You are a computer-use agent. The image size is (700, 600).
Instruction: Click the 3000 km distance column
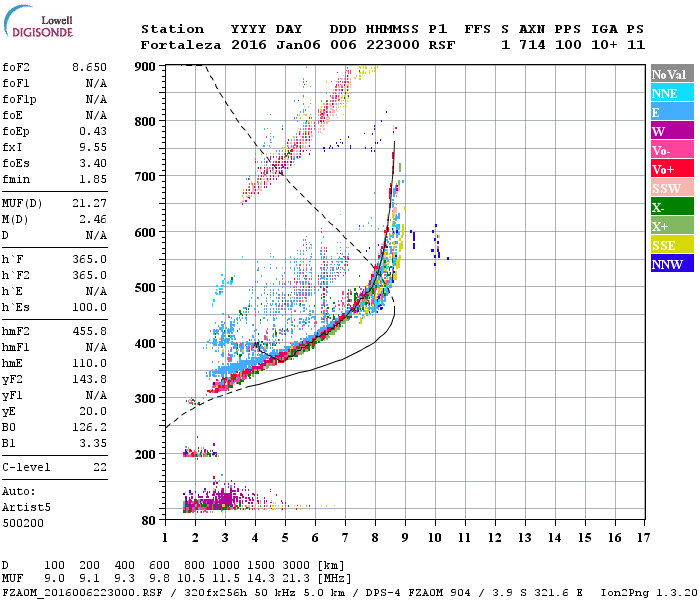coord(296,565)
